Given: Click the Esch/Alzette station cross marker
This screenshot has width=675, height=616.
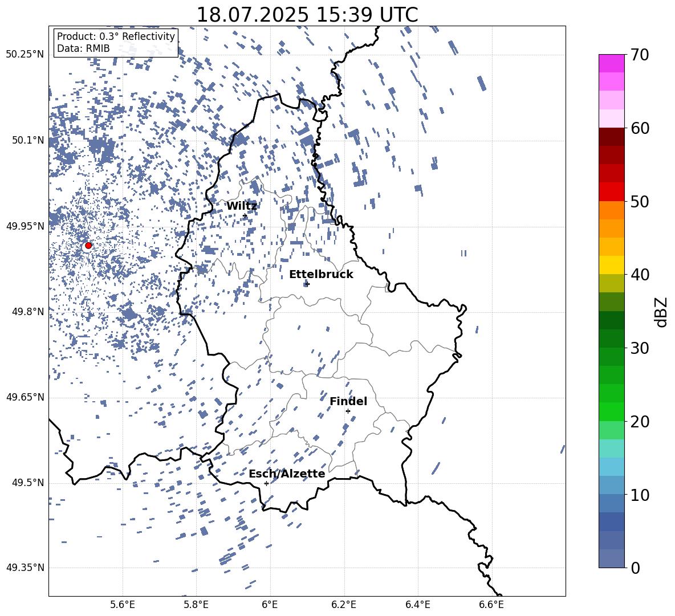Looking at the screenshot, I should [266, 483].
